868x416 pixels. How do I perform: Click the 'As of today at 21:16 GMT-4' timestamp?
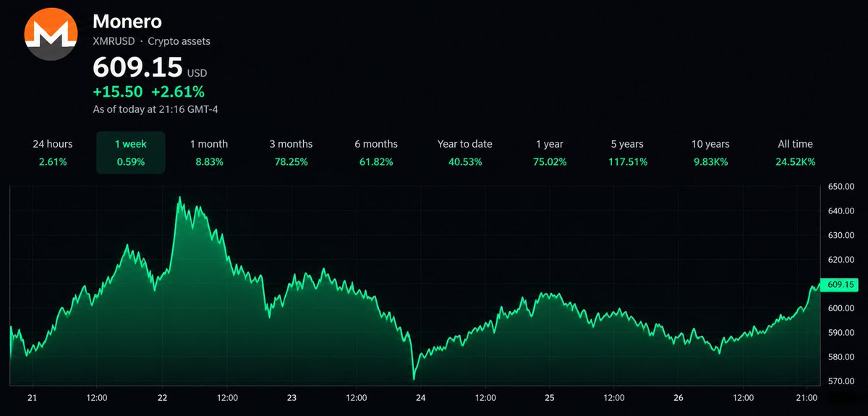click(x=156, y=109)
